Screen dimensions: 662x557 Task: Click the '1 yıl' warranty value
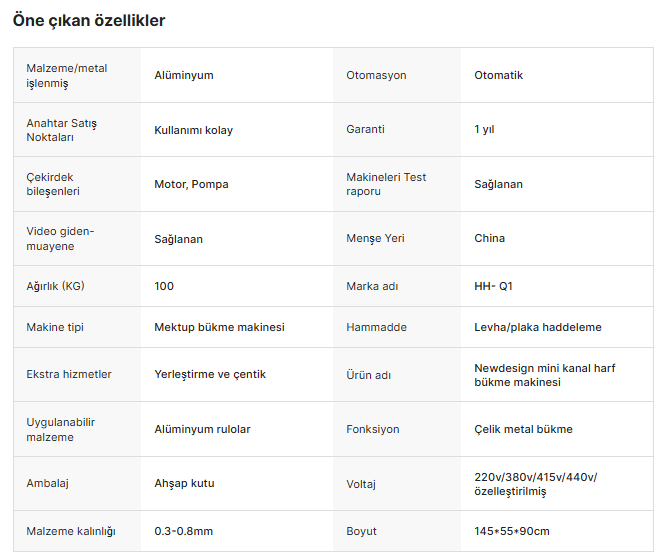point(484,129)
